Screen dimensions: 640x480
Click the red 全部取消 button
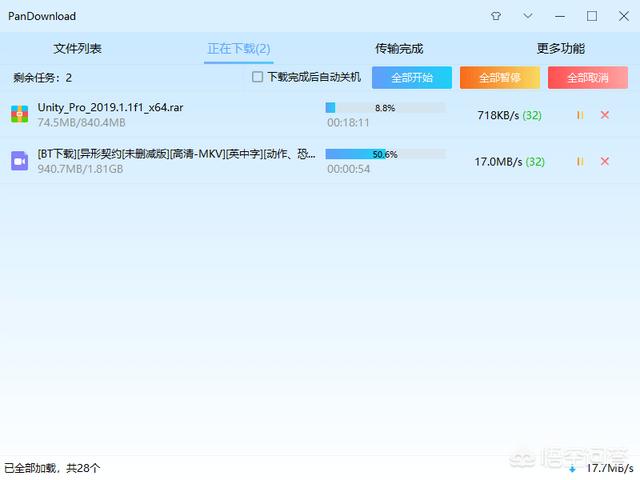pos(587,77)
